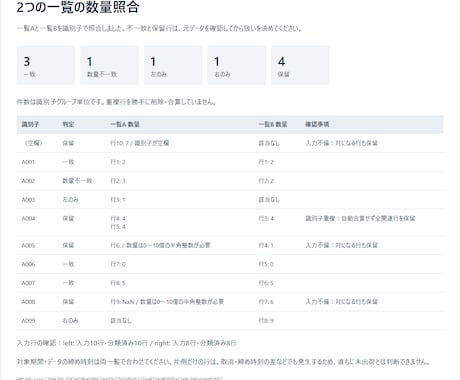Click the 件数は識別子グループ単位です note
Image resolution: width=460 pixels, height=380 pixels.
pos(116,102)
